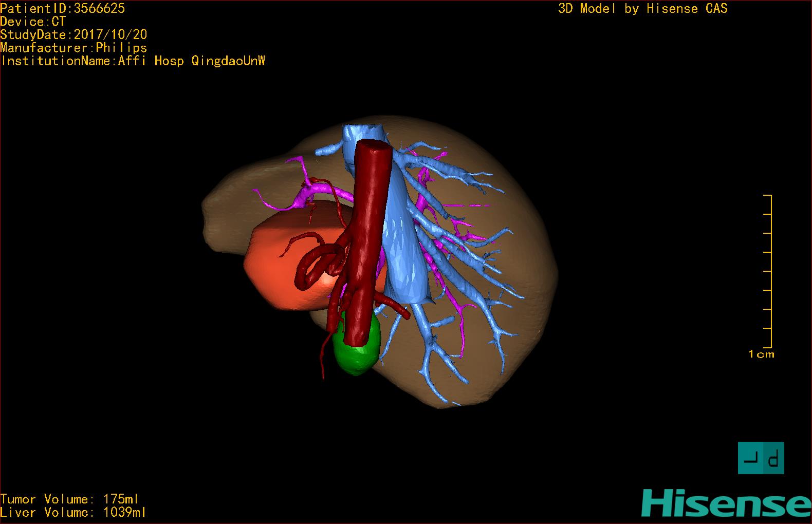Click the "Manufacturer:Philips" text
Screen dimensions: 812x524
pyautogui.click(x=73, y=48)
